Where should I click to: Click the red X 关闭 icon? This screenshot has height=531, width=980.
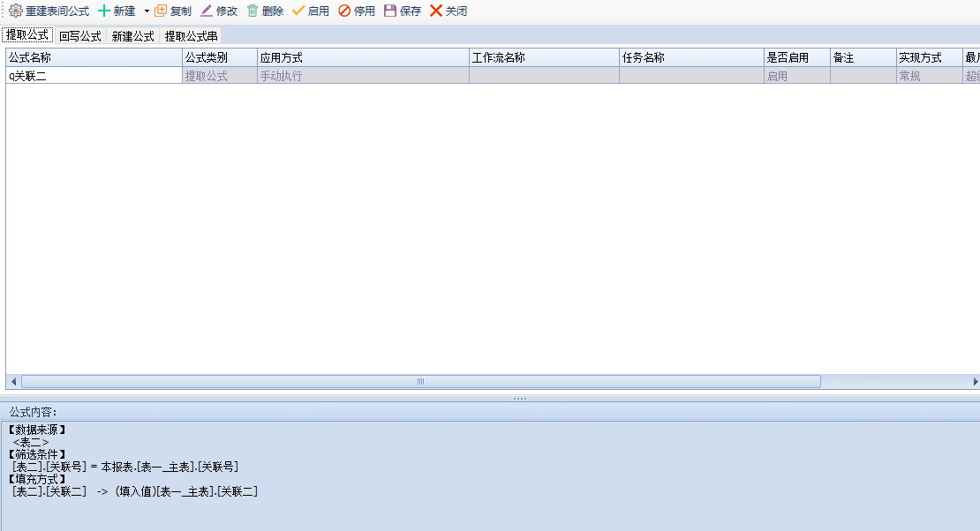click(436, 11)
